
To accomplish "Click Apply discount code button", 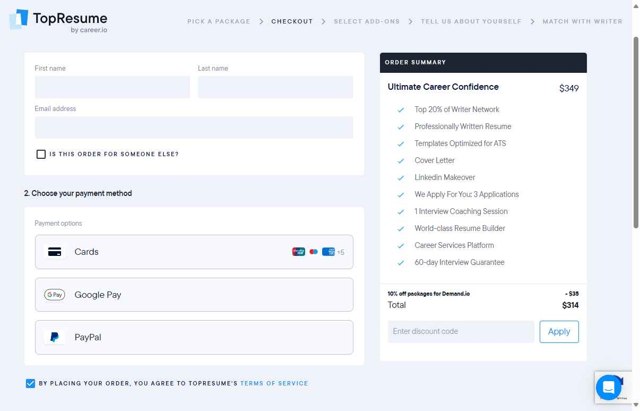I will [559, 331].
